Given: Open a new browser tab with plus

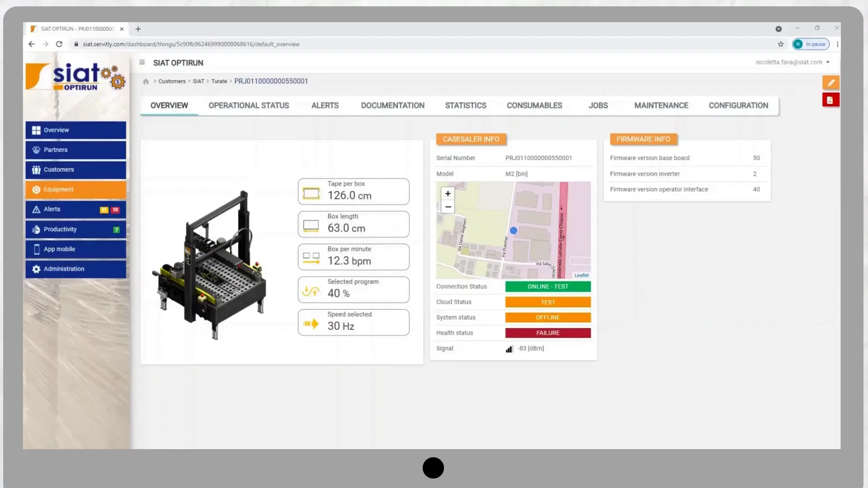Looking at the screenshot, I should [138, 29].
